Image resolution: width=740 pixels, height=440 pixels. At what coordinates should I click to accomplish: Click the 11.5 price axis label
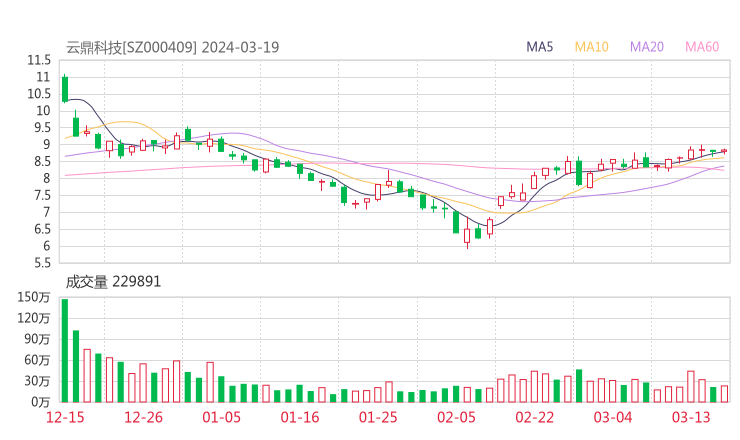pos(39,60)
